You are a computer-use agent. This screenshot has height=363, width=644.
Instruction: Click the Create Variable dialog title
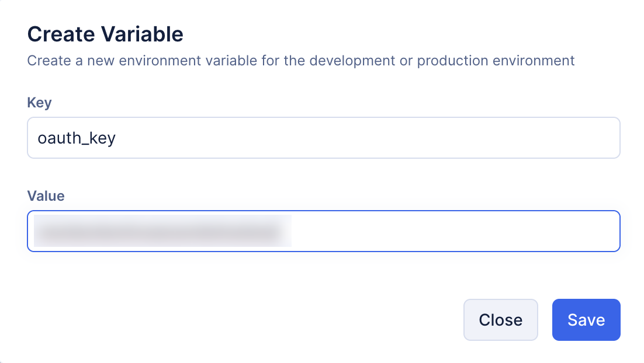[105, 34]
